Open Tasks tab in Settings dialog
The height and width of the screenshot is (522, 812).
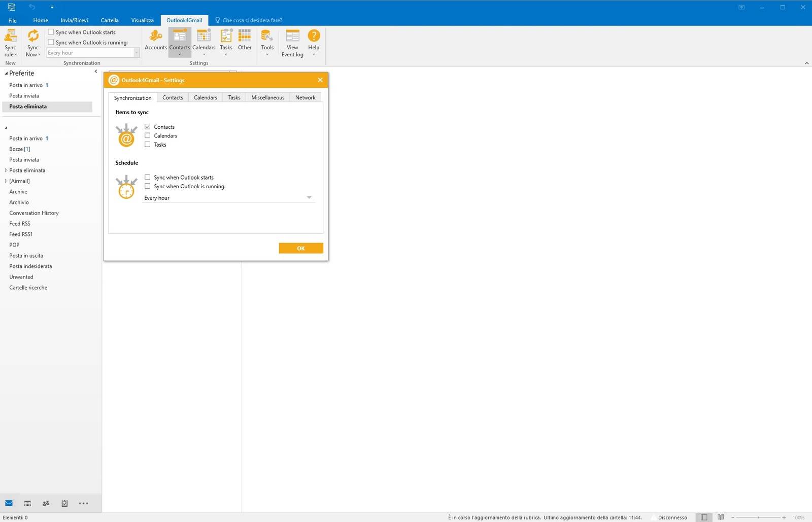234,97
